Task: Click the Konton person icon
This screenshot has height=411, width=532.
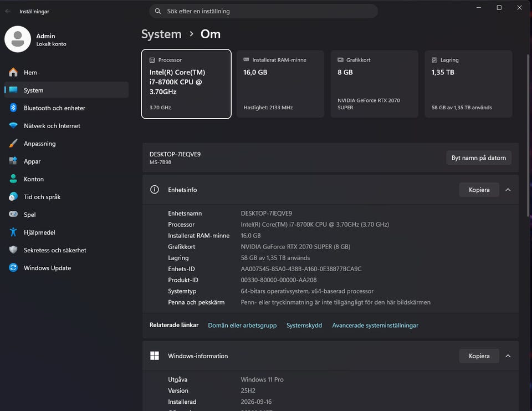Action: click(13, 179)
